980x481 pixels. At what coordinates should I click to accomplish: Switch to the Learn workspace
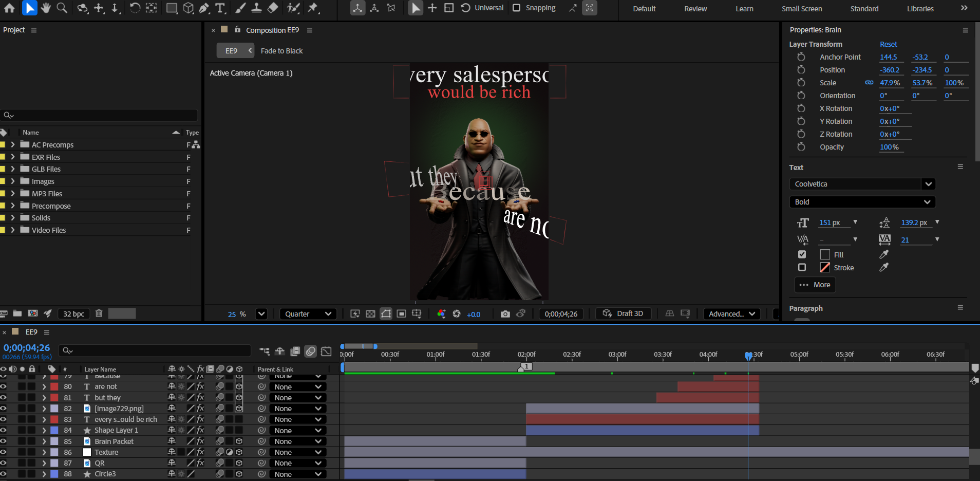[744, 9]
